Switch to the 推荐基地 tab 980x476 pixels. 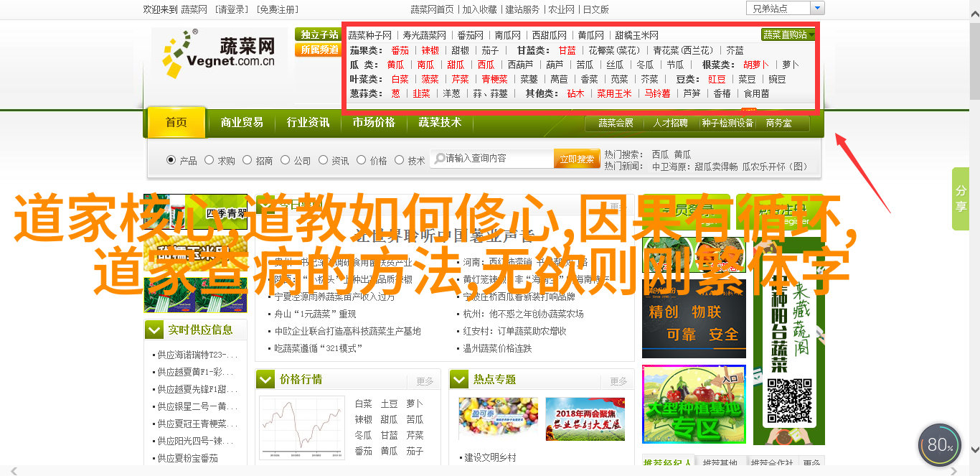(720, 464)
